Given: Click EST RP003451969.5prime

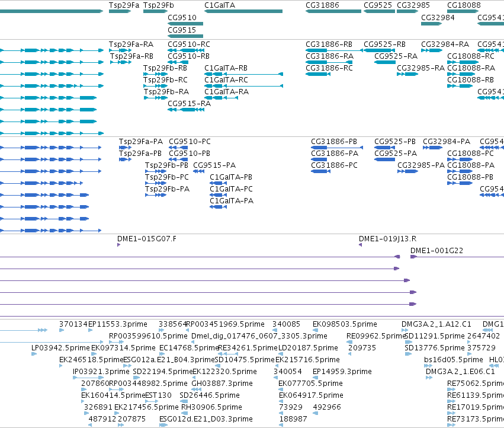Looking at the screenshot, I should click(225, 324).
